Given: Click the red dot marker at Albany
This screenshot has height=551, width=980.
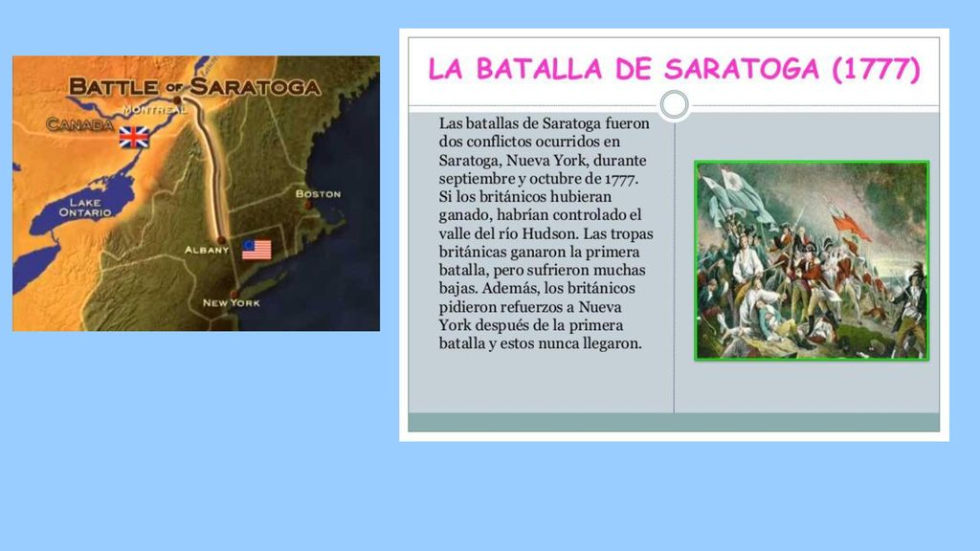Looking at the screenshot, I should click(221, 240).
